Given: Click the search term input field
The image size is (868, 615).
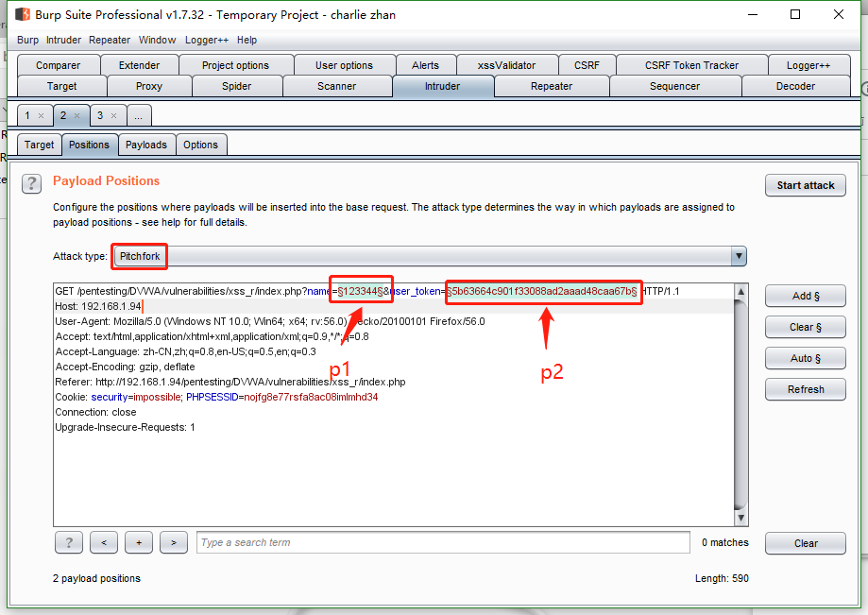Looking at the screenshot, I should click(x=443, y=542).
